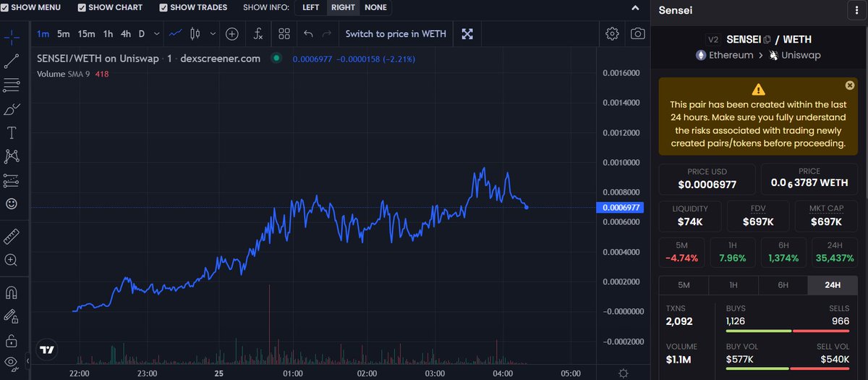Switch to daily D timeframe

(x=142, y=34)
